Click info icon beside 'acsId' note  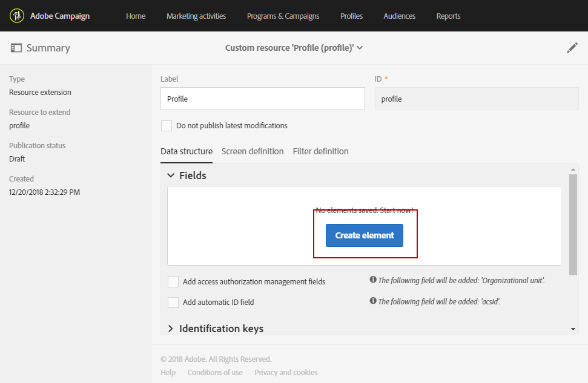point(373,301)
